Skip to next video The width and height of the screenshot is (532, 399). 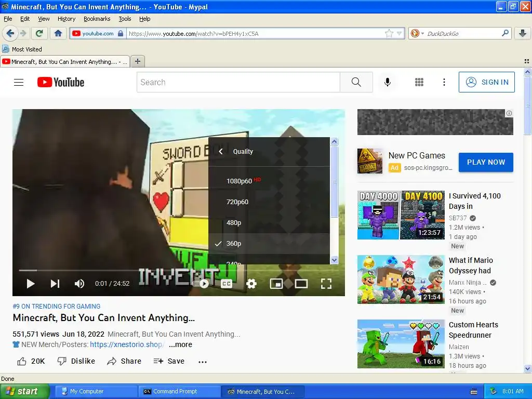point(55,284)
